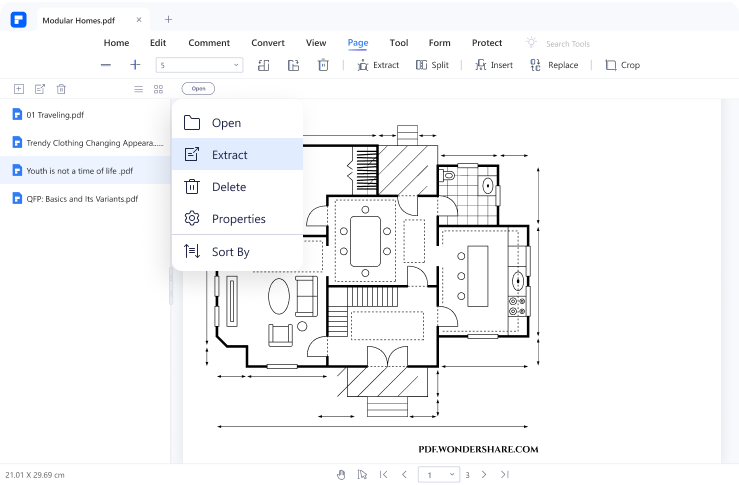Select the Crop tool

tap(623, 65)
